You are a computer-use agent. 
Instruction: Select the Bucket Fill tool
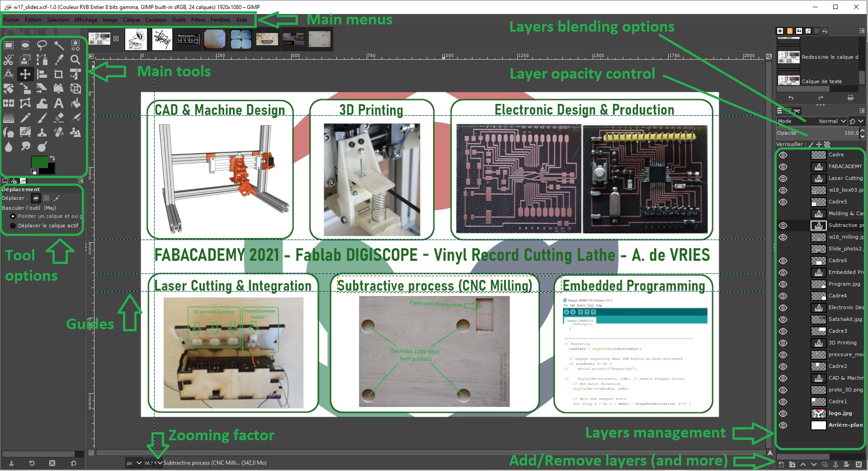[x=75, y=103]
